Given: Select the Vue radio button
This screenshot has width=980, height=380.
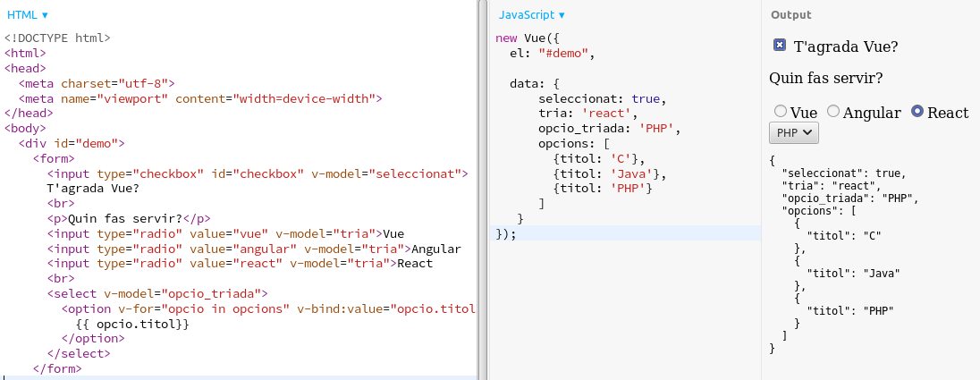Looking at the screenshot, I should (x=780, y=112).
